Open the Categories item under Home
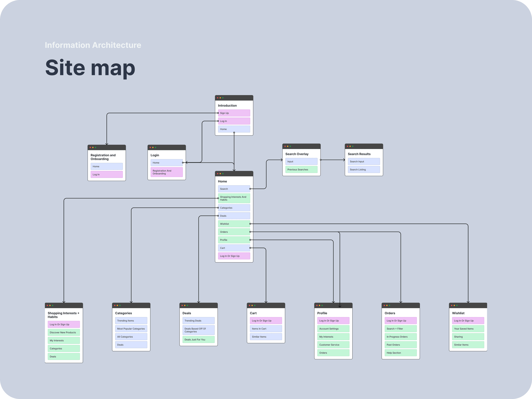This screenshot has width=532, height=399. click(x=234, y=207)
